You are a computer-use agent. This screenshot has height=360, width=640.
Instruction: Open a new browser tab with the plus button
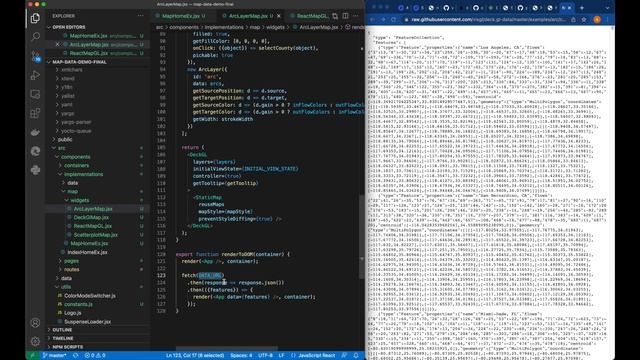coord(582,8)
